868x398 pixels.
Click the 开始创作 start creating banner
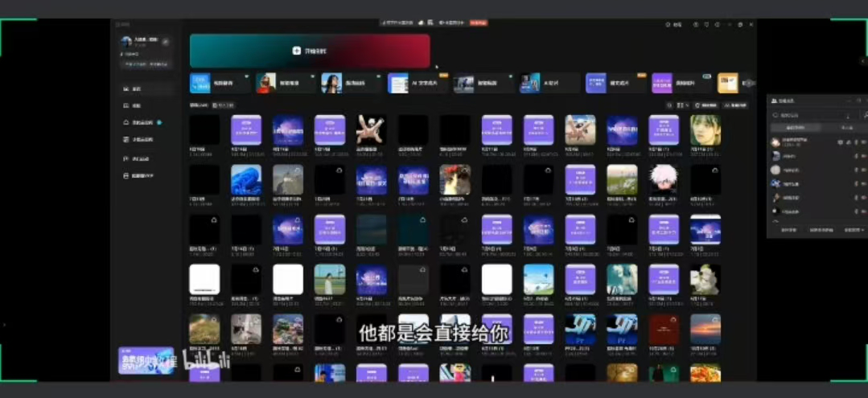click(310, 51)
